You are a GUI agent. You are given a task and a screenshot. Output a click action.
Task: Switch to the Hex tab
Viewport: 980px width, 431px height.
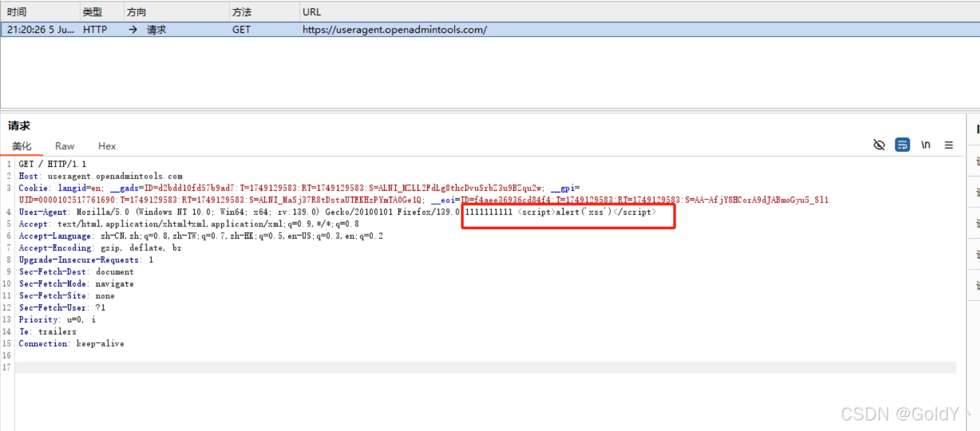pos(107,146)
